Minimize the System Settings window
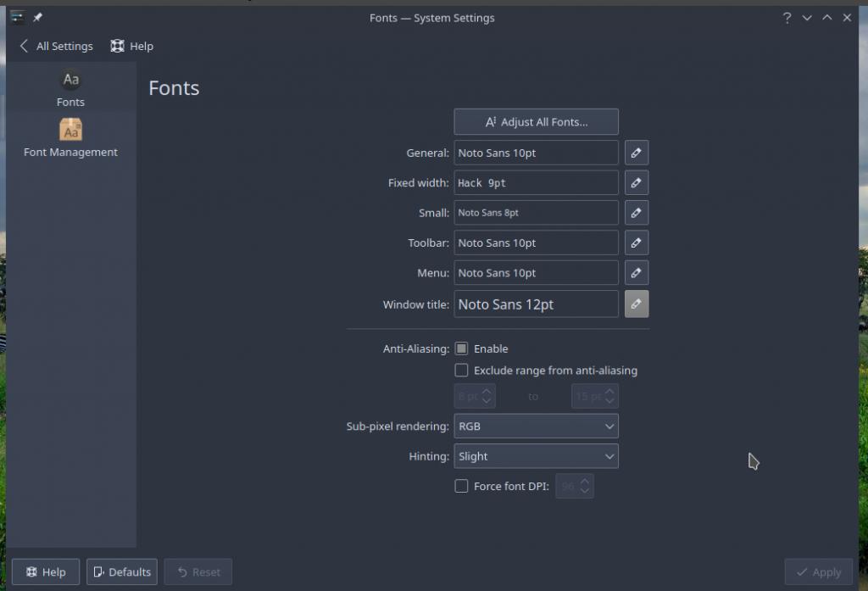This screenshot has height=591, width=868. tap(807, 18)
